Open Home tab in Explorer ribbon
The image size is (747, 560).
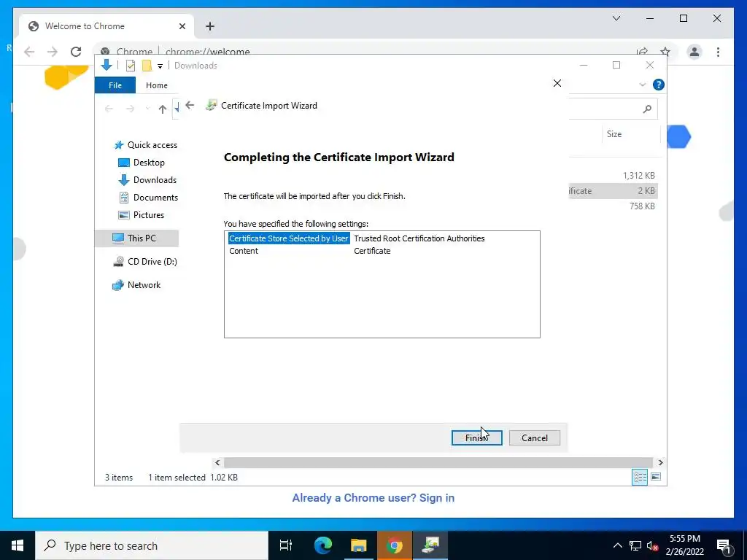point(157,85)
